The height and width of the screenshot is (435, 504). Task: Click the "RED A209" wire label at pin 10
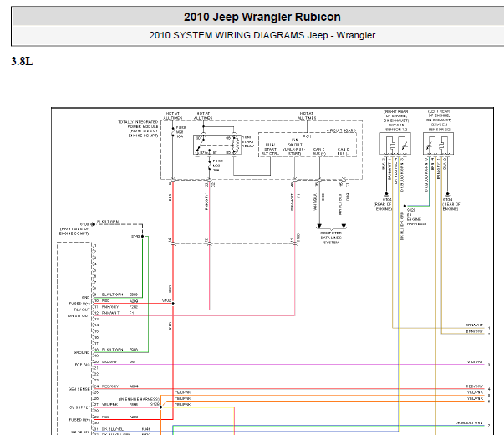coord(120,301)
